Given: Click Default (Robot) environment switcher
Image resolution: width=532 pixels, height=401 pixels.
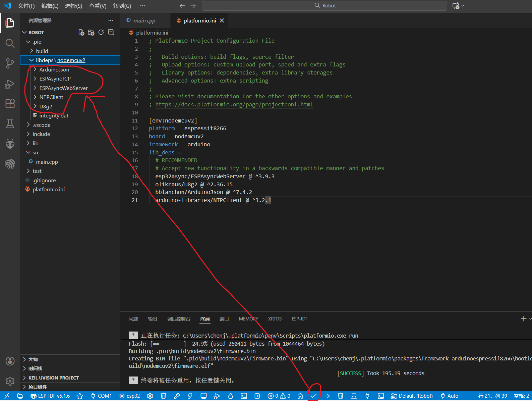Looking at the screenshot, I should 412,396.
